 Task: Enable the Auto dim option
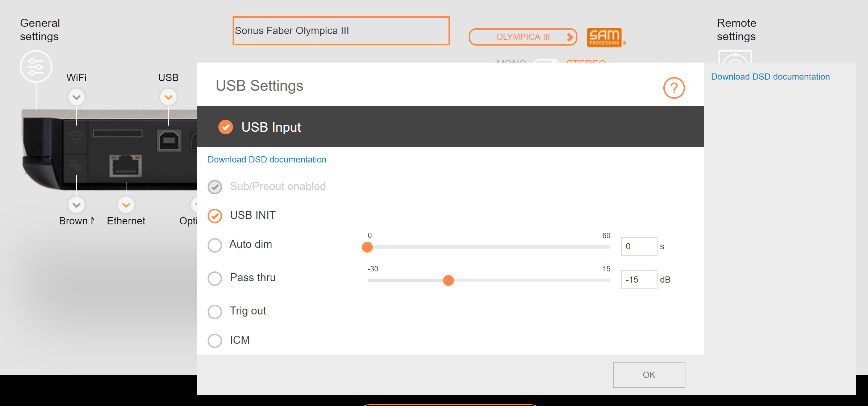pos(215,245)
